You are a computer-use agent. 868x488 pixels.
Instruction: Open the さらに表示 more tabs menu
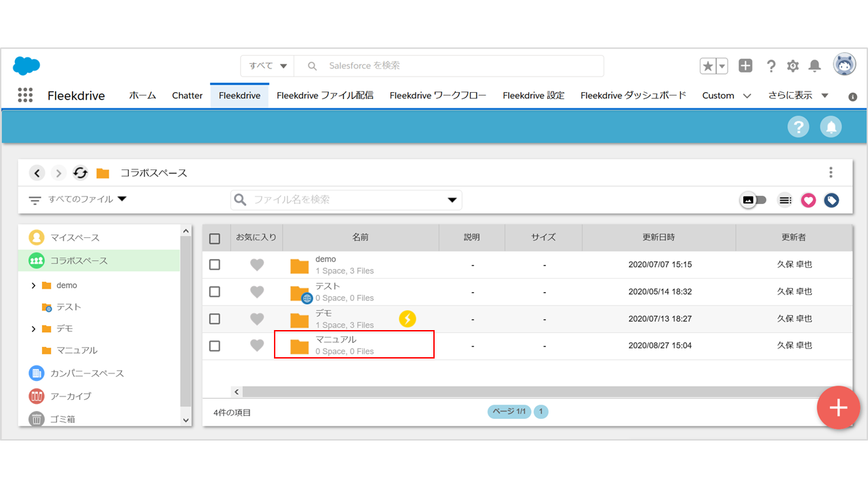click(799, 96)
